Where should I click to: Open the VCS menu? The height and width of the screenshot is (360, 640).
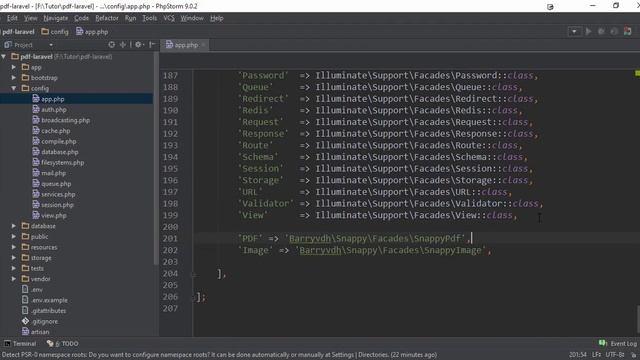(169, 18)
